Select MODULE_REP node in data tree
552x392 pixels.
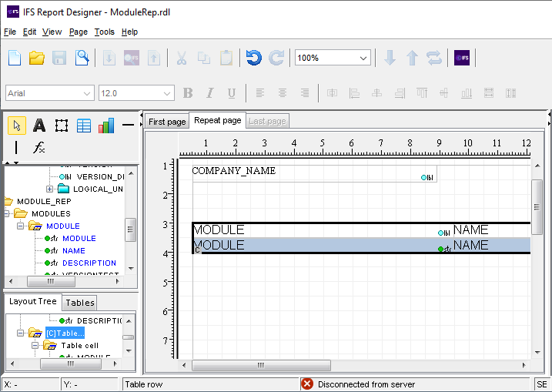(44, 202)
